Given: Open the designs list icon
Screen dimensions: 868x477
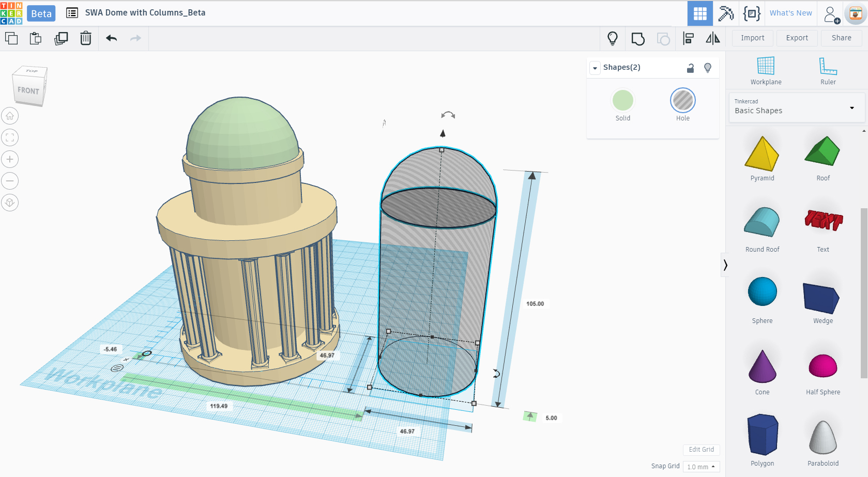Looking at the screenshot, I should point(72,13).
